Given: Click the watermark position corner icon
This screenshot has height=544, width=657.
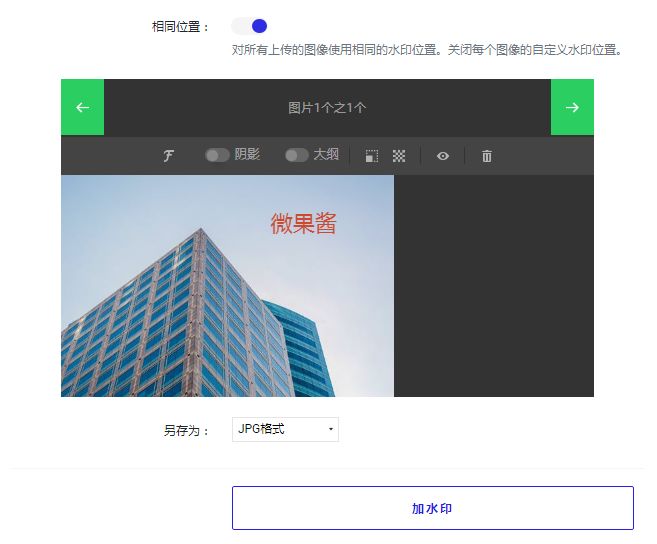Looking at the screenshot, I should 372,156.
